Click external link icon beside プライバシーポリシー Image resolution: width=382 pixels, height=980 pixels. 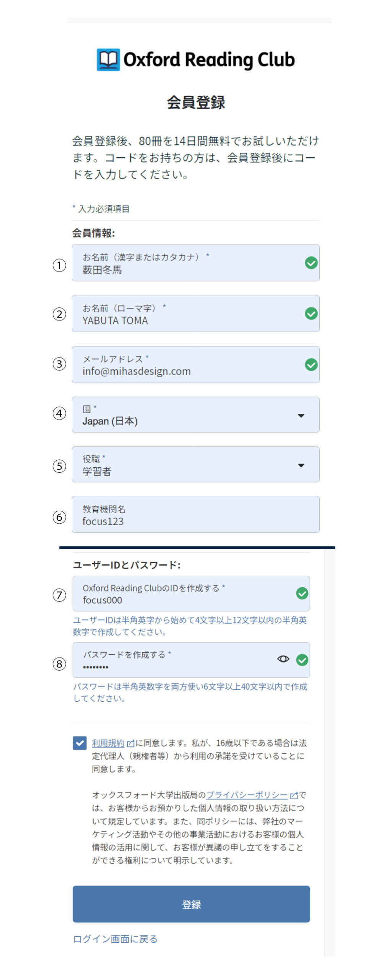(x=294, y=795)
